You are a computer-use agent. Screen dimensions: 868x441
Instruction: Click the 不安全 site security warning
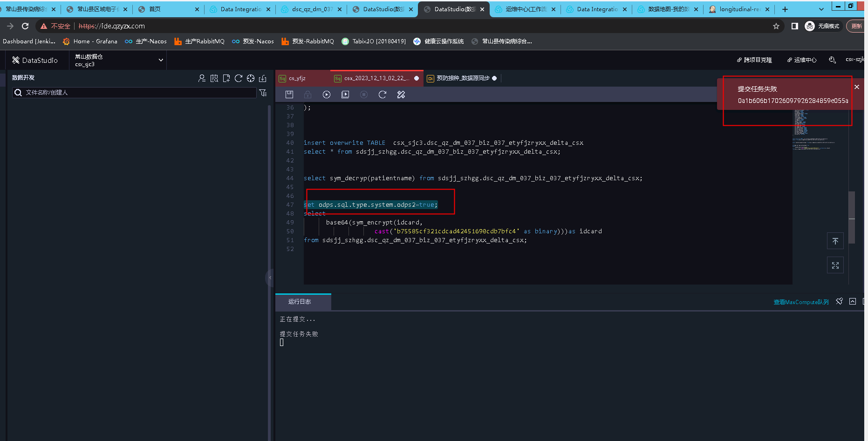coord(55,26)
